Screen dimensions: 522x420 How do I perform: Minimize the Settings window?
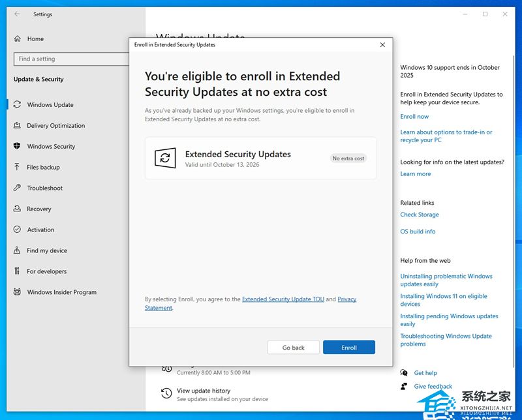465,14
